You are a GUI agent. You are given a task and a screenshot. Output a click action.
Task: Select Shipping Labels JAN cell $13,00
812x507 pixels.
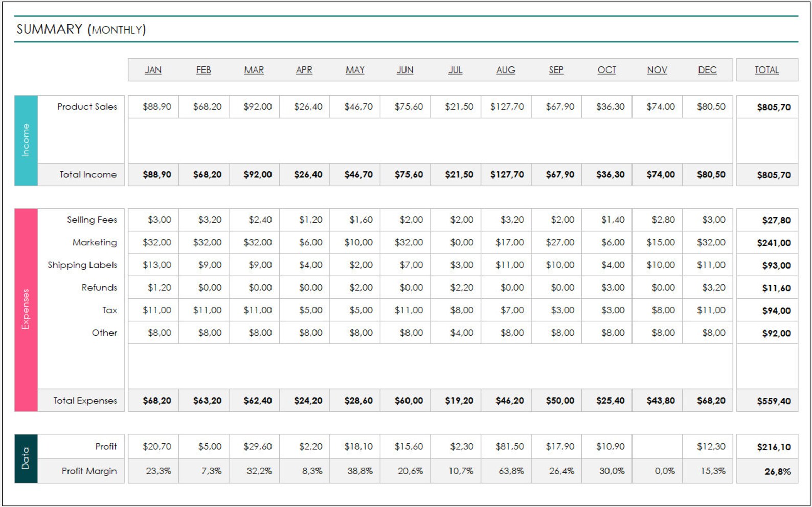pos(153,265)
